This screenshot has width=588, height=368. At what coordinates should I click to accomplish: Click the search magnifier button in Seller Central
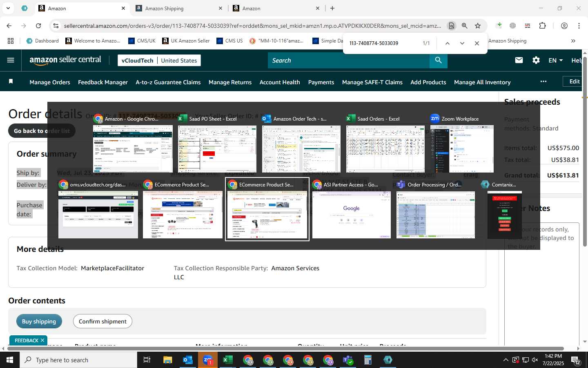tap(438, 61)
